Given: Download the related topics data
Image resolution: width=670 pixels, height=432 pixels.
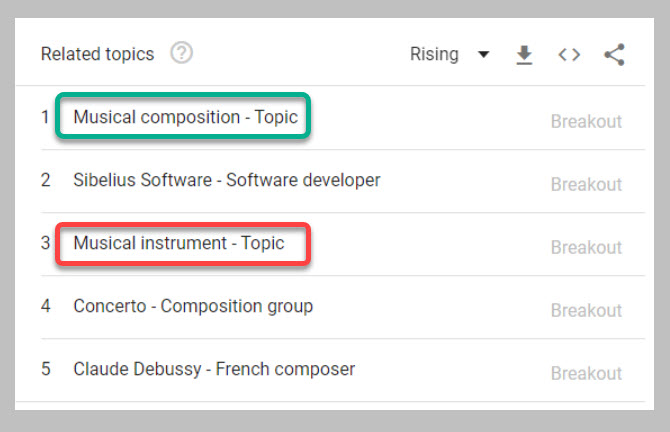Looking at the screenshot, I should [524, 54].
